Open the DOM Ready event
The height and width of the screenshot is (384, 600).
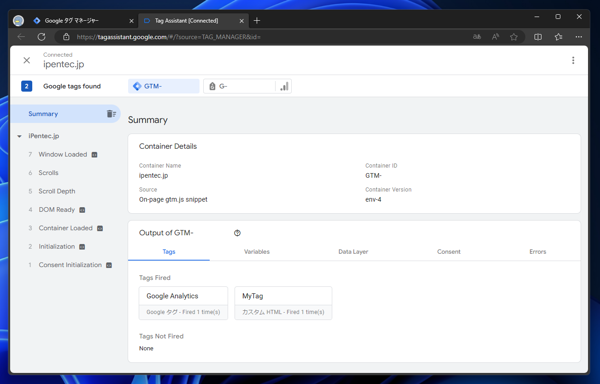click(57, 210)
